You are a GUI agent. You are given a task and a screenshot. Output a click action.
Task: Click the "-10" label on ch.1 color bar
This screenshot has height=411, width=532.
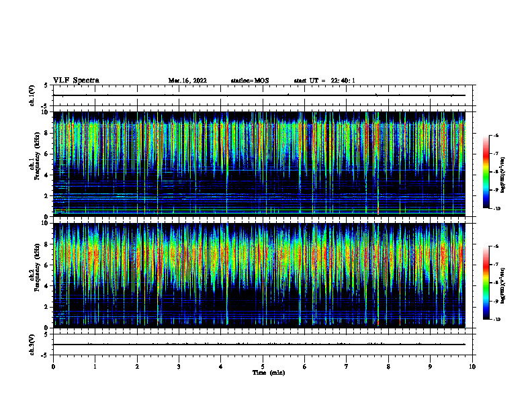pos(496,209)
